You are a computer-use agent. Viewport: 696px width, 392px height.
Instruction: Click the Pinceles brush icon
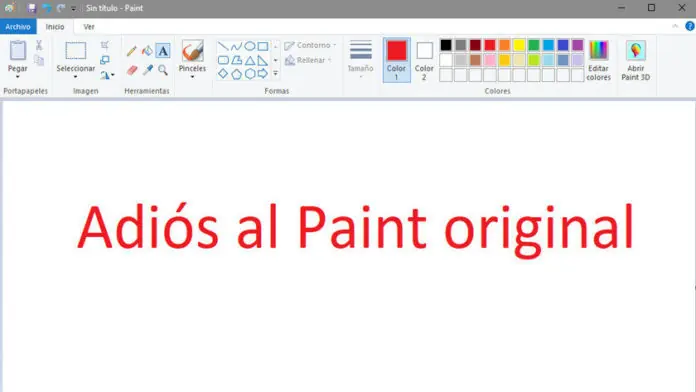point(192,51)
